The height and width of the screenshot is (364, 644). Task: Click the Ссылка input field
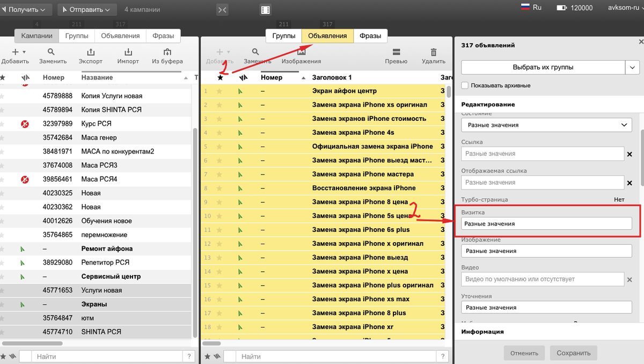point(543,154)
